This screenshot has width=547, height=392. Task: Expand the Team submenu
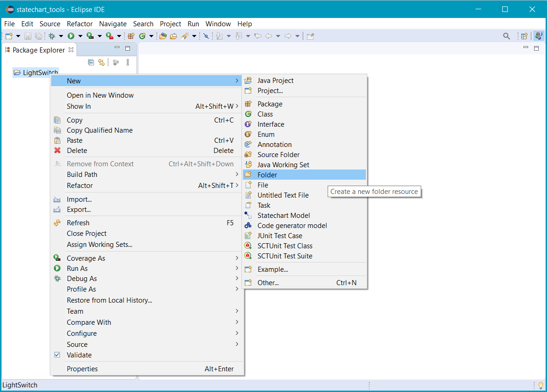147,311
